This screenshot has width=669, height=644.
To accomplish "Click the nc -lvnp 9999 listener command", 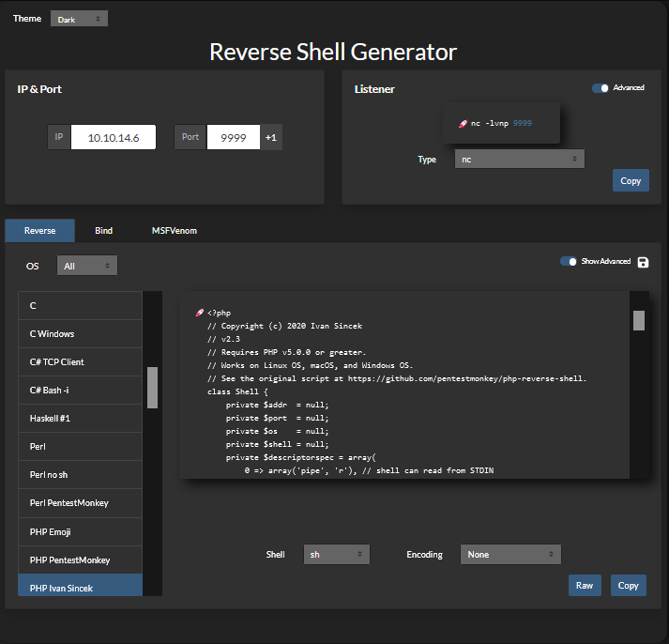I will tap(501, 123).
